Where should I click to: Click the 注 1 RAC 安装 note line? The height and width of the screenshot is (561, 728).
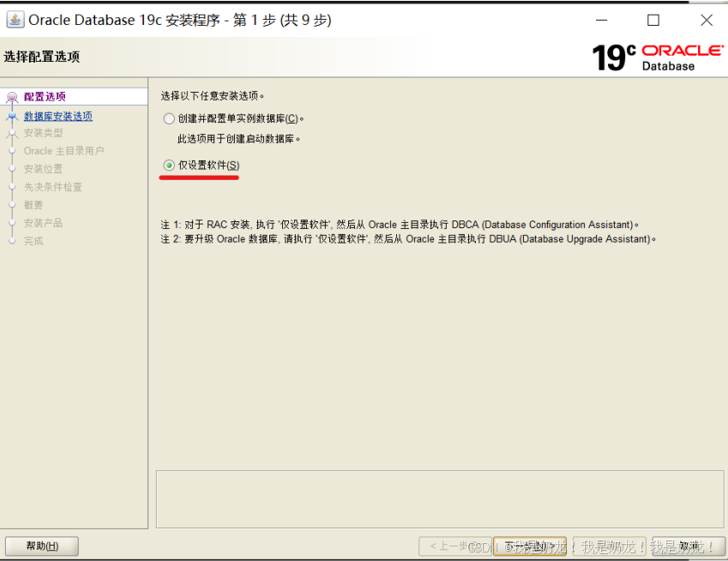(400, 225)
